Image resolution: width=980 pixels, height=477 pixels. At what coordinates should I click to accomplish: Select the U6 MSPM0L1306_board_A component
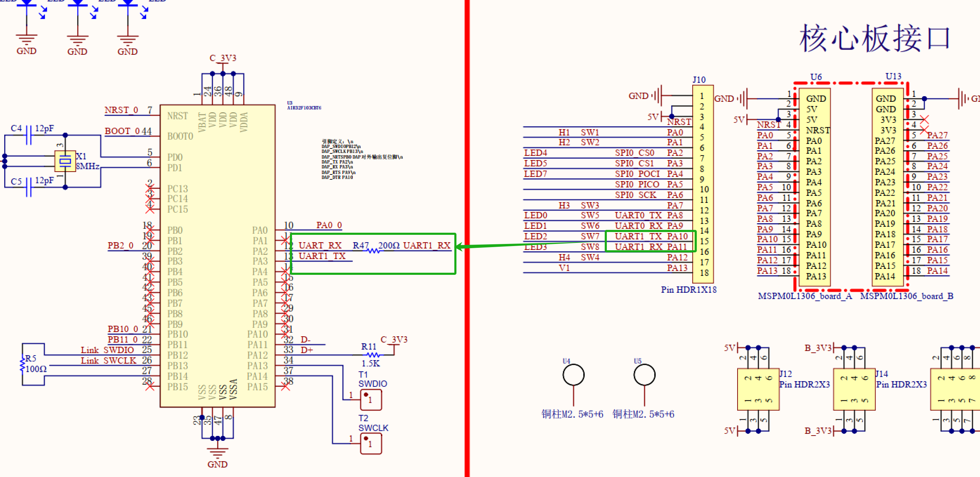click(814, 187)
